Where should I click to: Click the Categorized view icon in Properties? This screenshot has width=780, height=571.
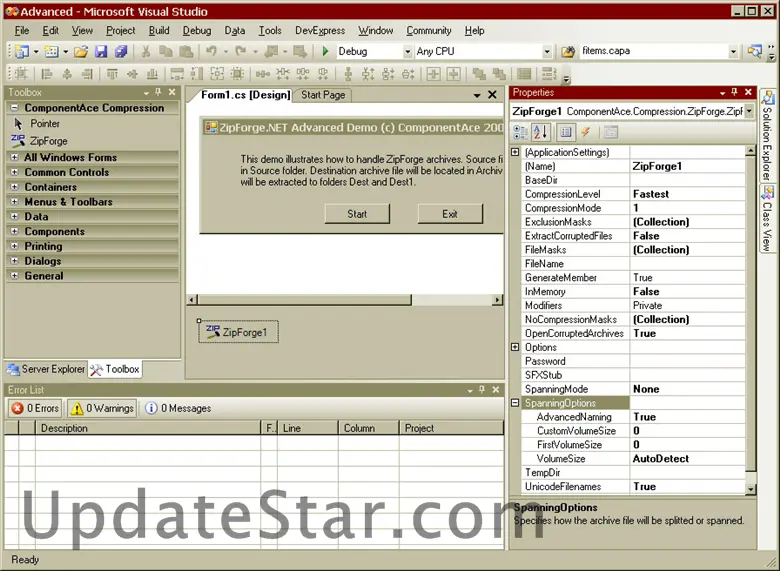(x=521, y=132)
